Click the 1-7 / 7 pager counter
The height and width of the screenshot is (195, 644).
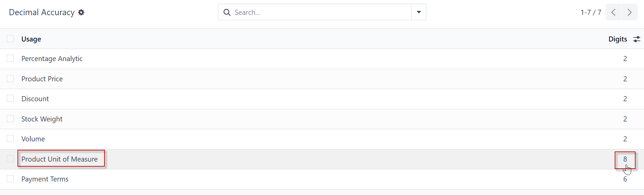click(591, 12)
